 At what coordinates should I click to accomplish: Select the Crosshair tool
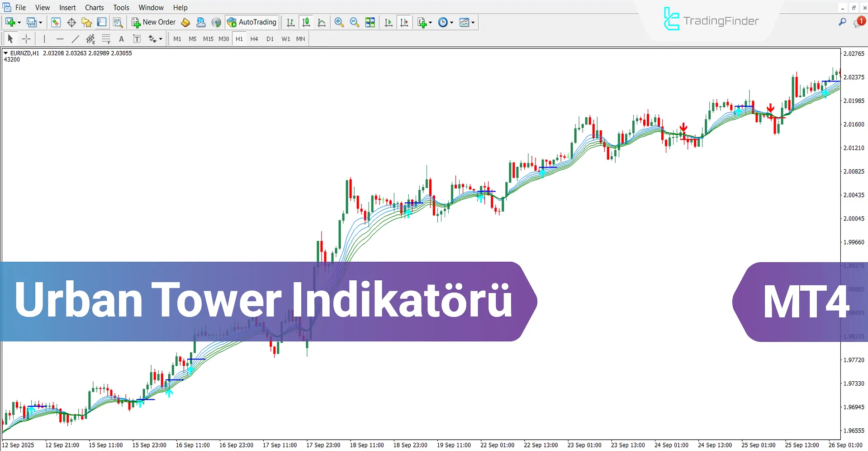(x=26, y=39)
